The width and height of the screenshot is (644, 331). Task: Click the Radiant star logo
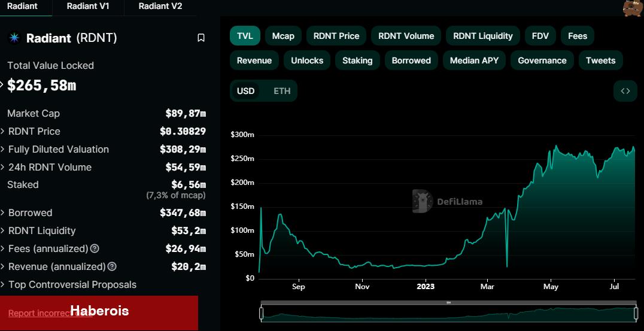pos(14,38)
